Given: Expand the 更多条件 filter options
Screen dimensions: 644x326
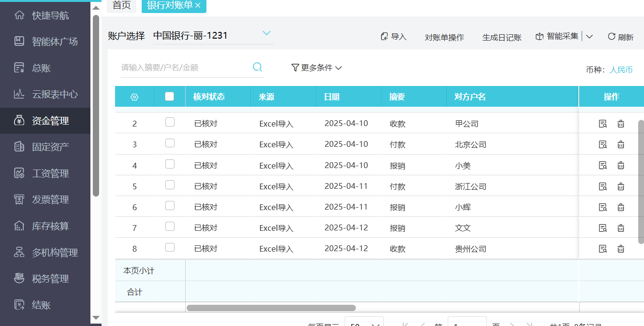Looking at the screenshot, I should click(317, 68).
